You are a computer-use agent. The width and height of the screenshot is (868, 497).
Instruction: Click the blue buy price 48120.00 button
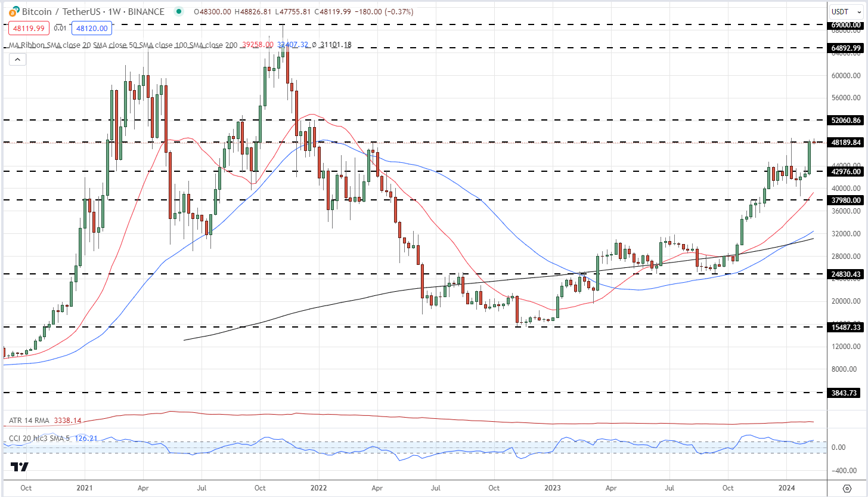pyautogui.click(x=91, y=28)
